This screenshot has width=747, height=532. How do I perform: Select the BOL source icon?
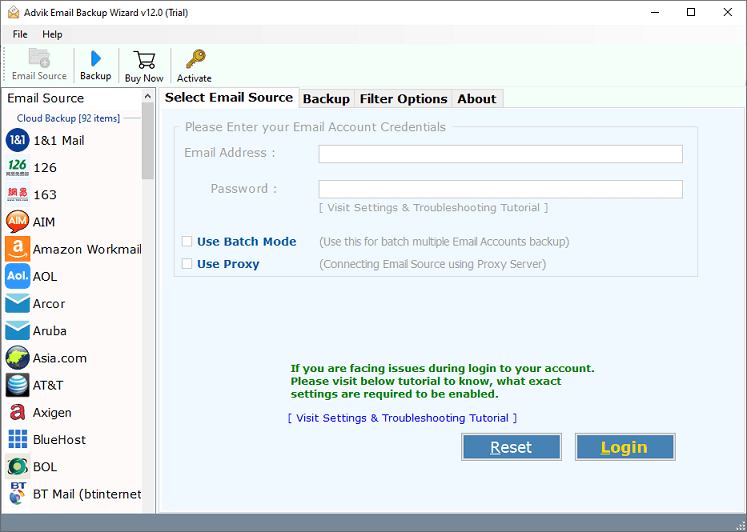pyautogui.click(x=18, y=466)
